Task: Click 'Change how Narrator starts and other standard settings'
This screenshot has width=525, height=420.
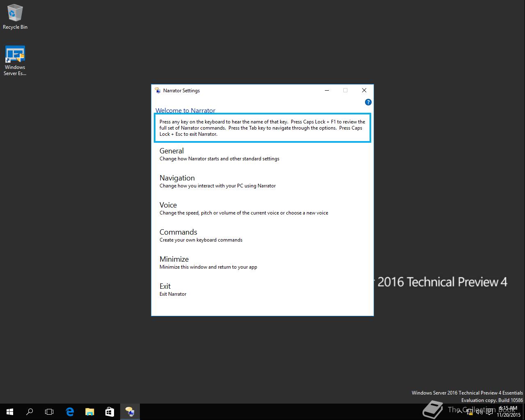Action: tap(219, 159)
